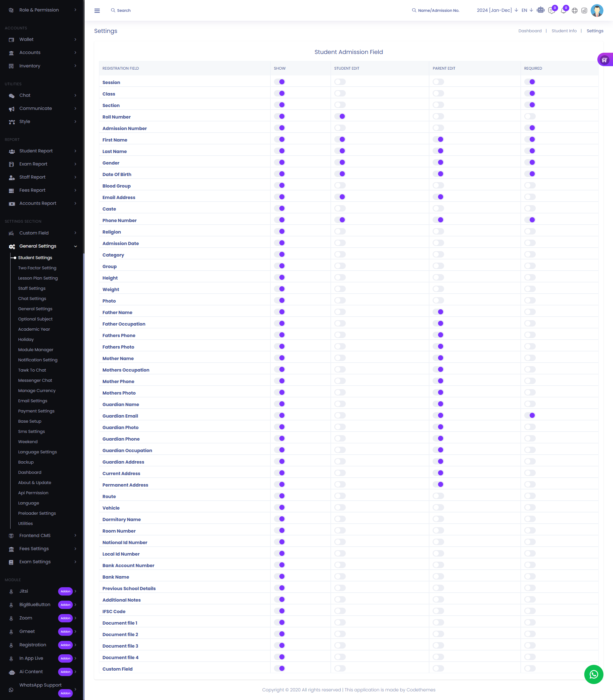Open the green WhatsApp floating button

(594, 674)
